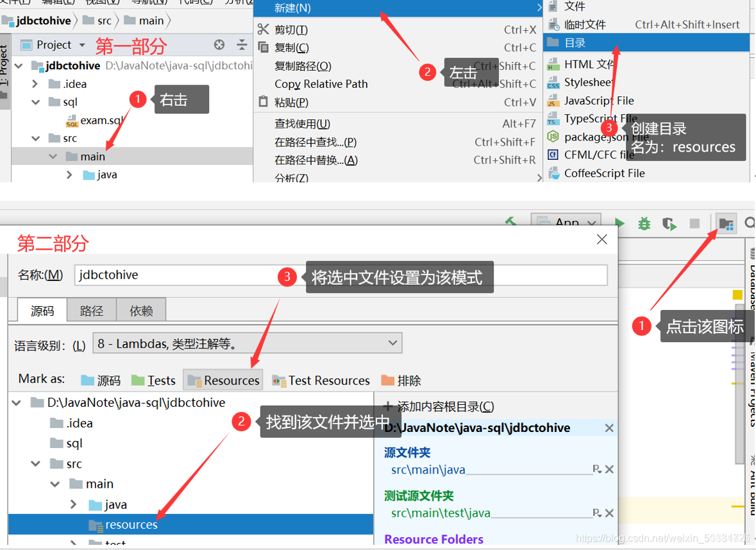This screenshot has height=550, width=756.
Task: Select the exam.sql file
Action: click(x=94, y=120)
